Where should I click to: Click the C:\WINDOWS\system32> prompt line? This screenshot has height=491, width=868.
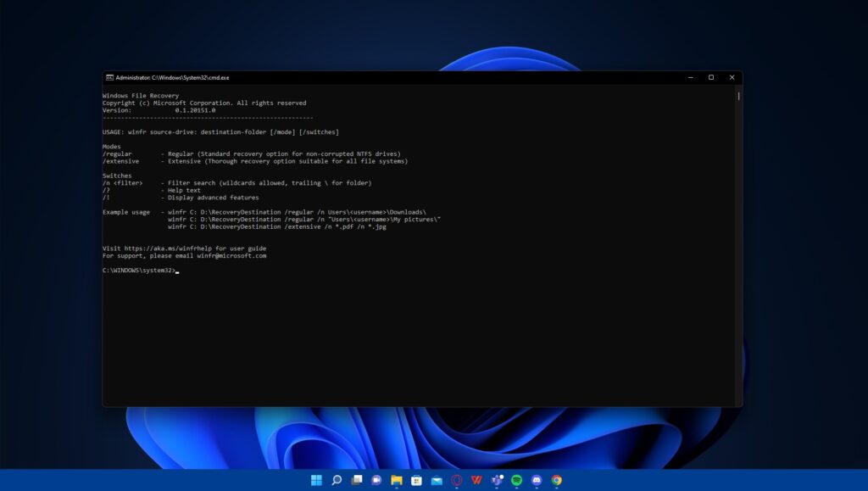[x=141, y=271]
